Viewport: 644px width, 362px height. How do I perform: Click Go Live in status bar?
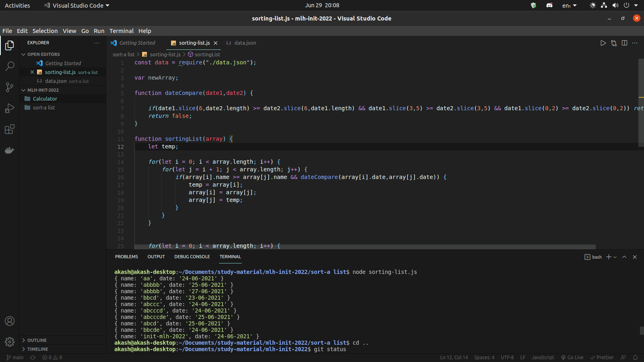click(x=572, y=358)
